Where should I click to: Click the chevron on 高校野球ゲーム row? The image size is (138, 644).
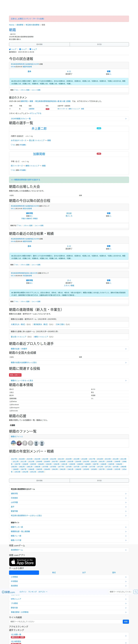(126, 550)
